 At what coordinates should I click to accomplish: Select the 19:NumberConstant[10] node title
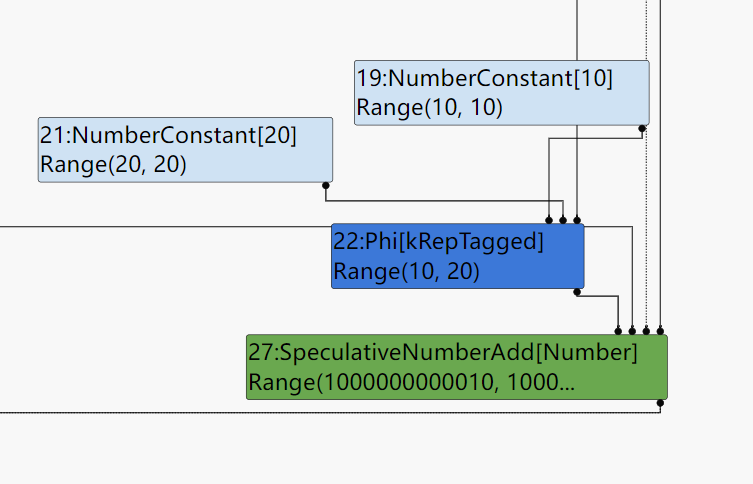[484, 77]
